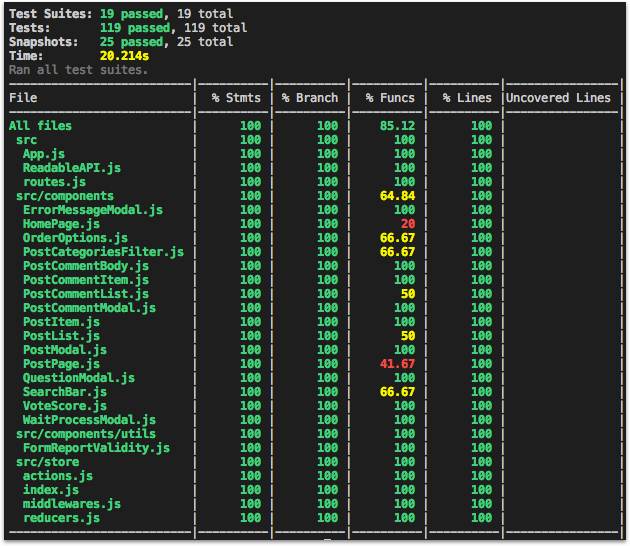Click the middlewares.js file name
This screenshot has width=630, height=546.
coord(72,504)
